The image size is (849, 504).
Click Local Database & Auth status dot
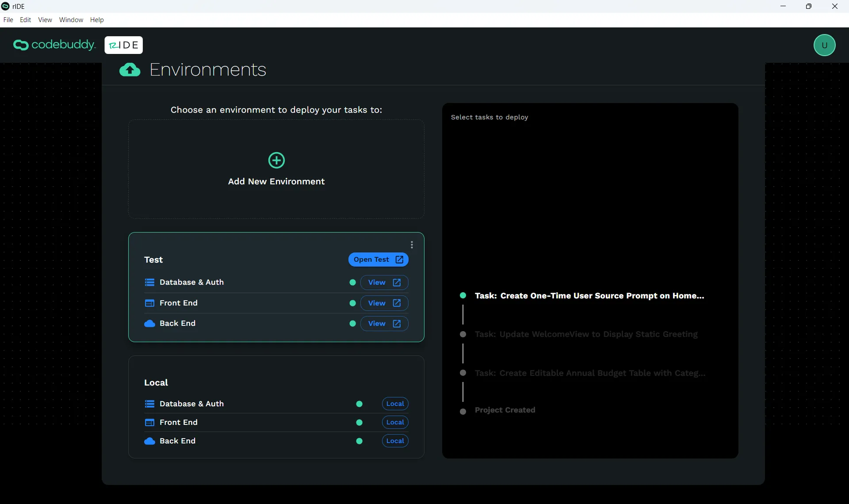click(x=359, y=404)
